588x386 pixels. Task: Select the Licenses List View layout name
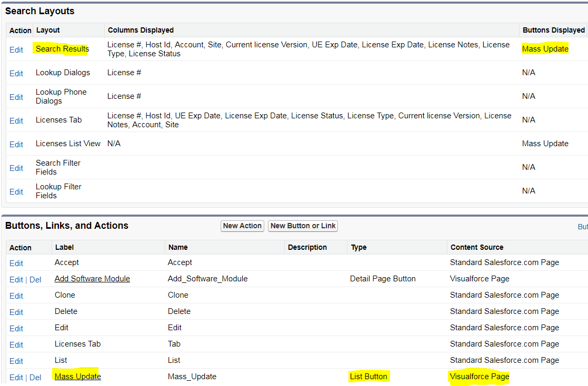[68, 144]
